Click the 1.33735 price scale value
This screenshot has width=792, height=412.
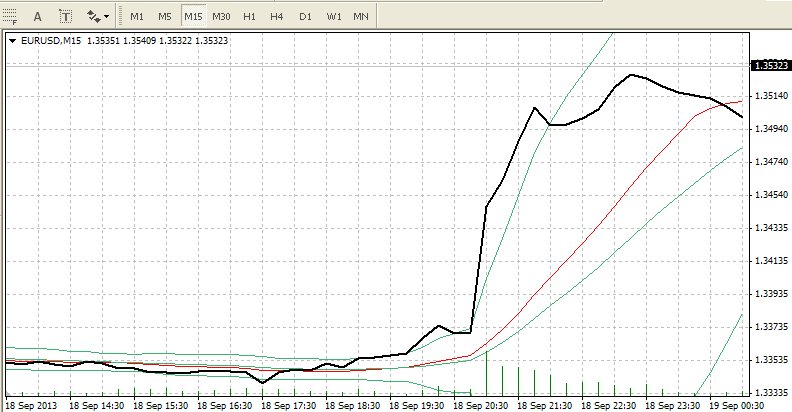click(x=771, y=327)
